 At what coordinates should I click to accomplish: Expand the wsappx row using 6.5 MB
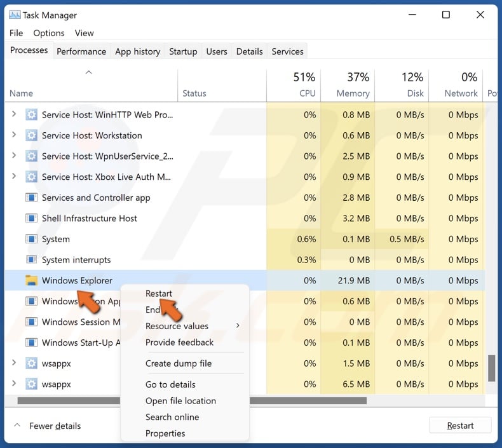point(14,383)
